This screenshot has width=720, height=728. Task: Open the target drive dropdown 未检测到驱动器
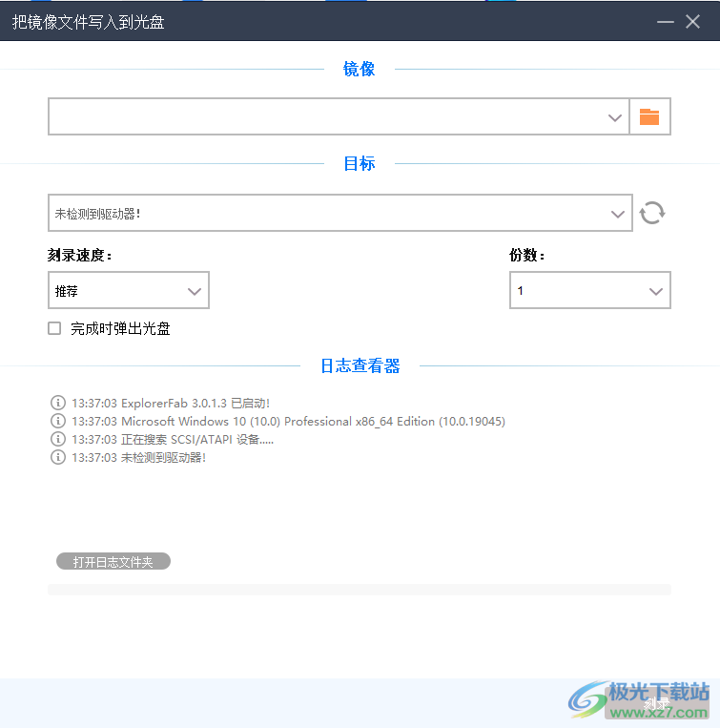click(x=340, y=213)
